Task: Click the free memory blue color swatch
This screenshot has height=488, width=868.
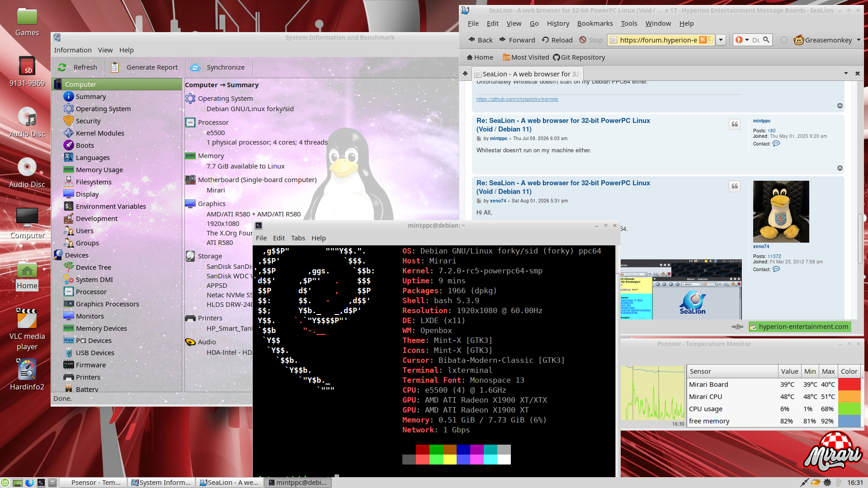Action: [x=849, y=421]
